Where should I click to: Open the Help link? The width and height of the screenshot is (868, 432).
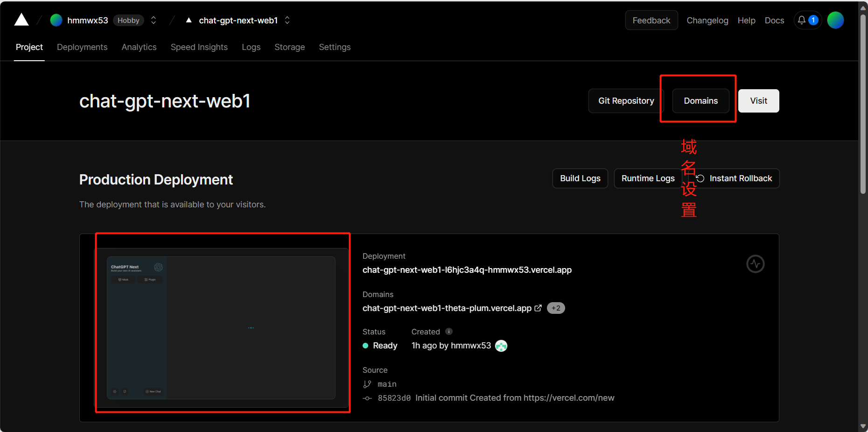tap(747, 21)
